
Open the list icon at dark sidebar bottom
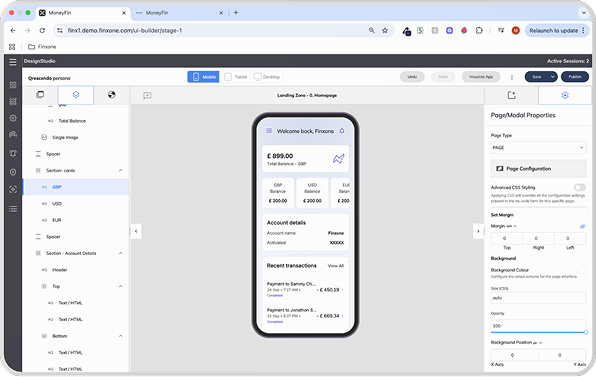(x=13, y=209)
